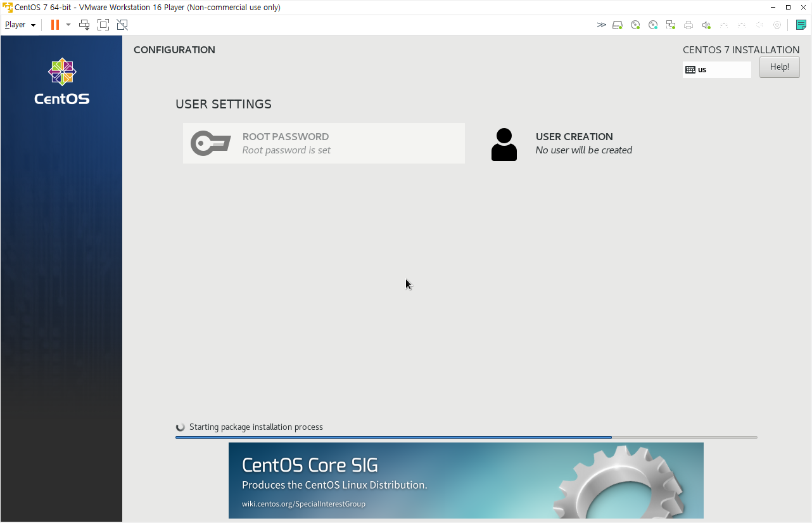Screen dimensions: 812x523
Task: Toggle the Unity mode icon
Action: tap(122, 25)
